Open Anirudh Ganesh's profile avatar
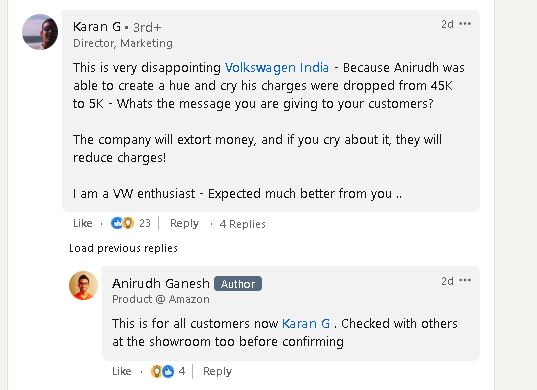This screenshot has height=390, width=537. coord(83,286)
